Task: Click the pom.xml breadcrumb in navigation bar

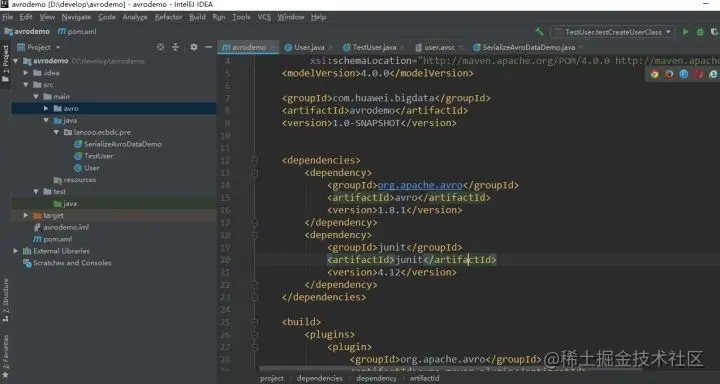Action: pyautogui.click(x=77, y=32)
